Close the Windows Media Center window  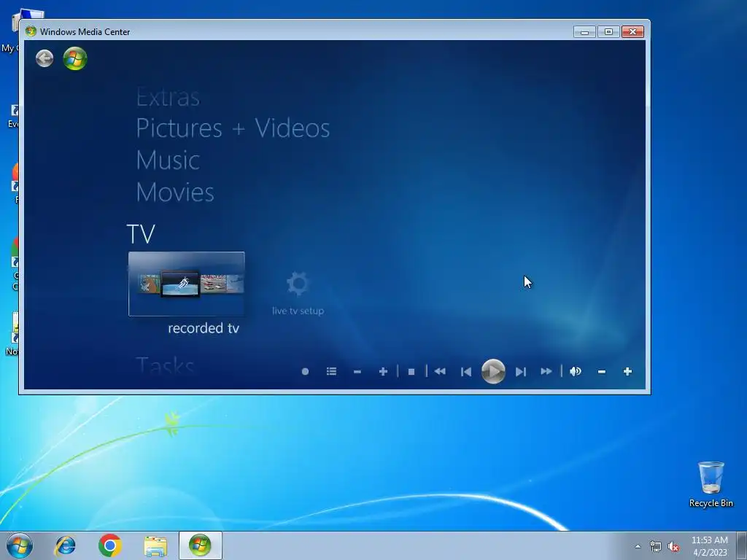[x=632, y=31]
